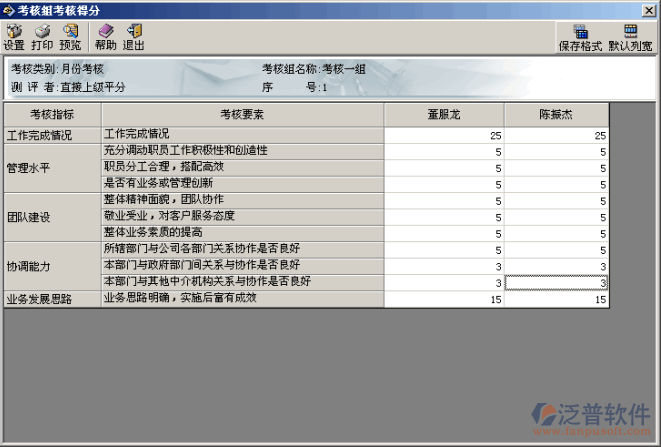Viewport: 661px width, 447px height.
Task: Click first employee's score 25 for 工作完成情况
Action: coord(444,135)
